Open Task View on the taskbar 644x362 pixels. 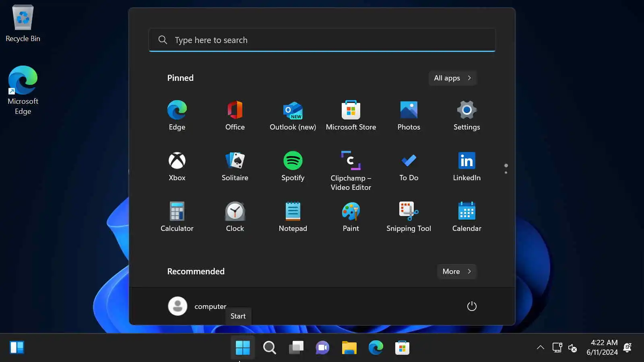pos(296,348)
